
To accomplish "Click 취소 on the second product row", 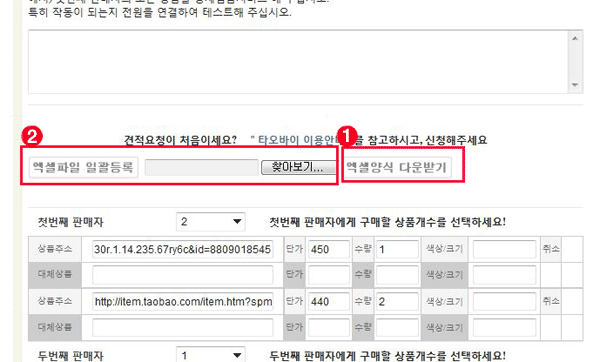I will point(551,301).
